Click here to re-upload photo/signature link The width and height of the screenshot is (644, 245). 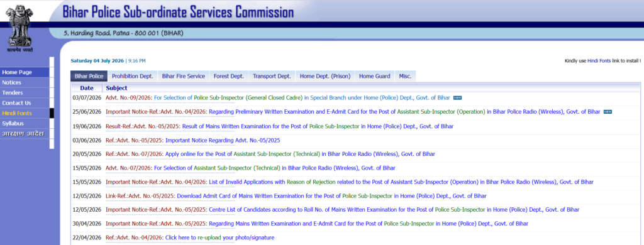(x=190, y=237)
